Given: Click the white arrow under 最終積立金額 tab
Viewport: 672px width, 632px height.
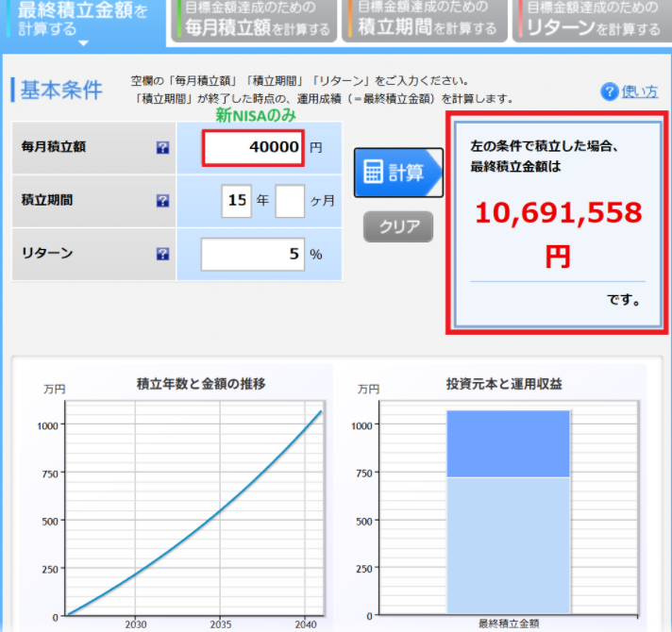Looking at the screenshot, I should (x=83, y=42).
